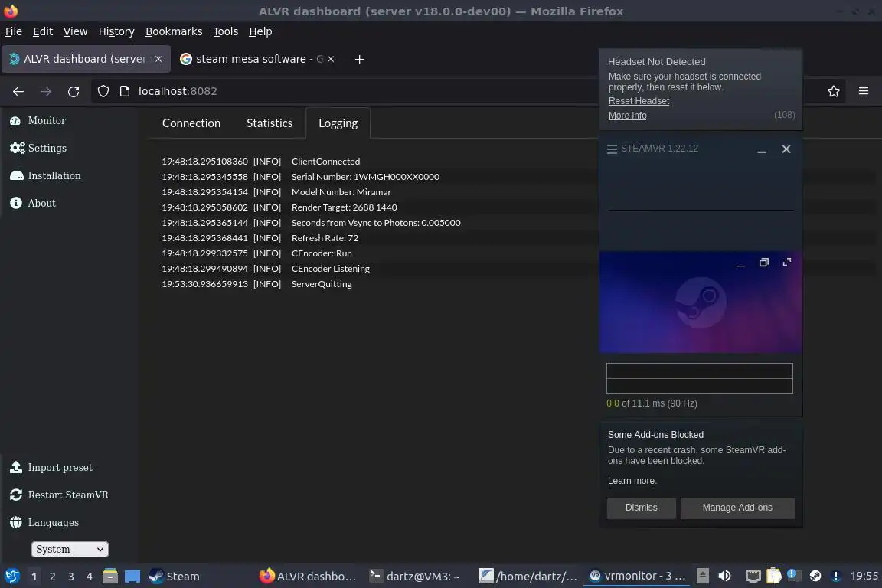Switch to the Statistics tab
Screen dimensions: 882x588
click(x=269, y=123)
